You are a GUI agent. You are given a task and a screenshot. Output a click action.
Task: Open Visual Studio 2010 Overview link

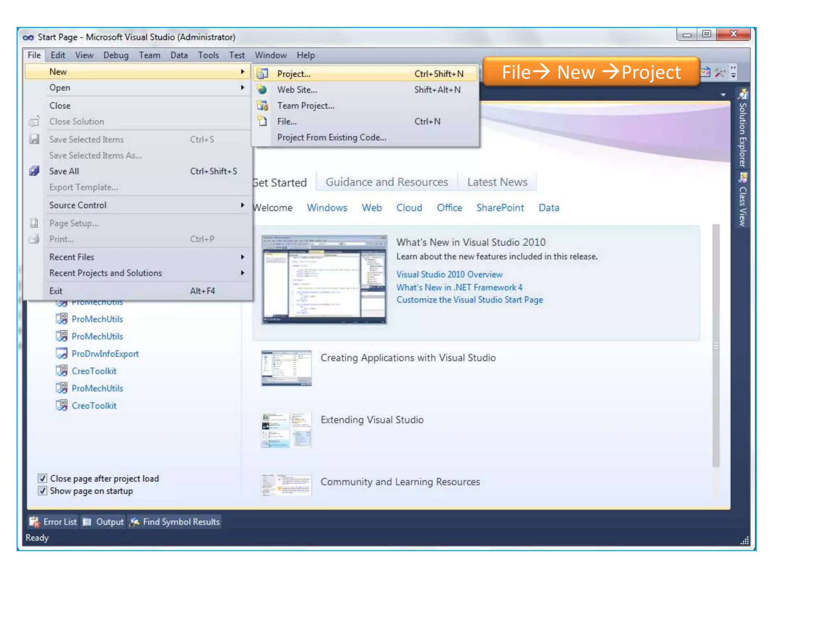(449, 274)
